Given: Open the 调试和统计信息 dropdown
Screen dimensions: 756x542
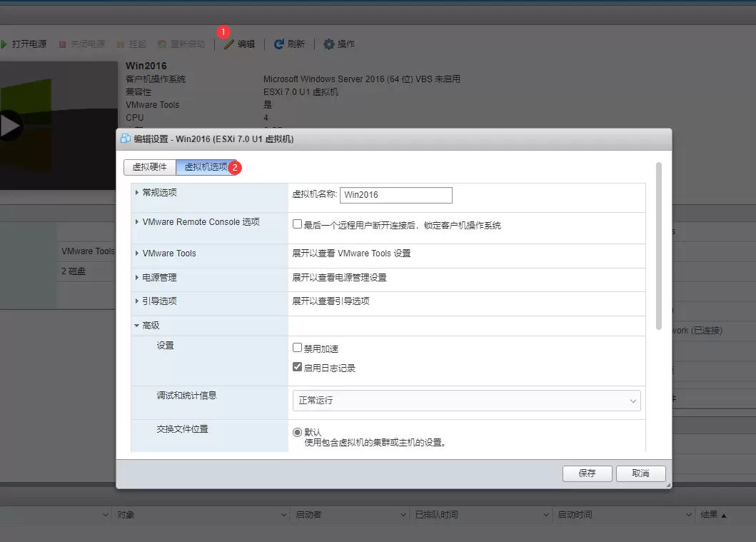Looking at the screenshot, I should [466, 401].
